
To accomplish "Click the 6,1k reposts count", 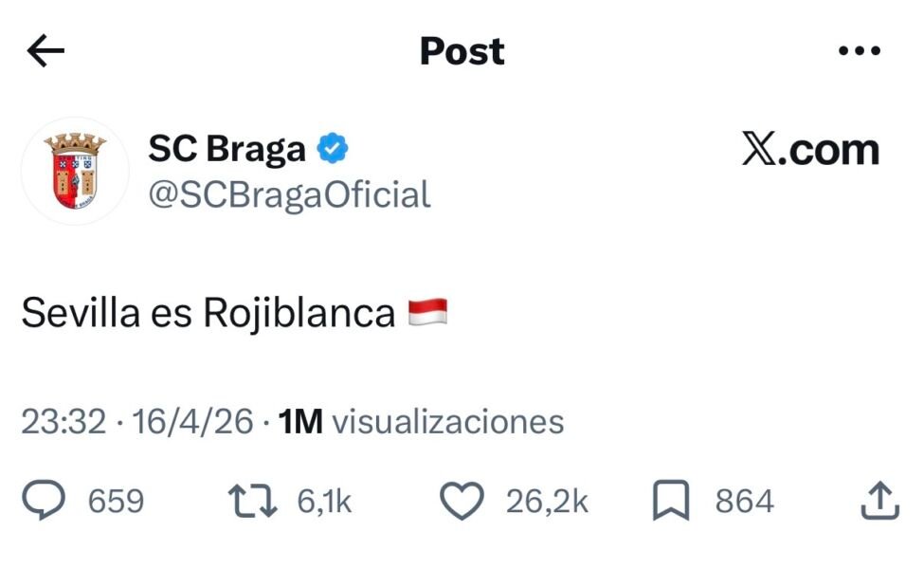I will pos(324,502).
